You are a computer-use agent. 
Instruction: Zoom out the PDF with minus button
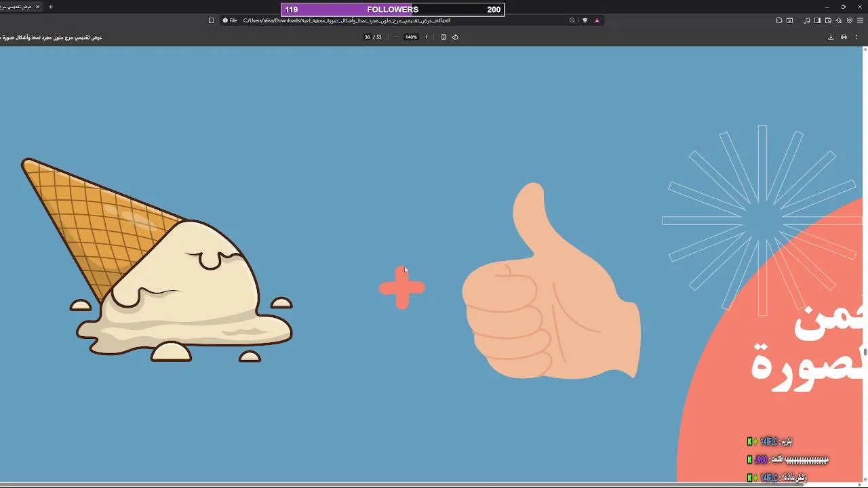pyautogui.click(x=396, y=37)
